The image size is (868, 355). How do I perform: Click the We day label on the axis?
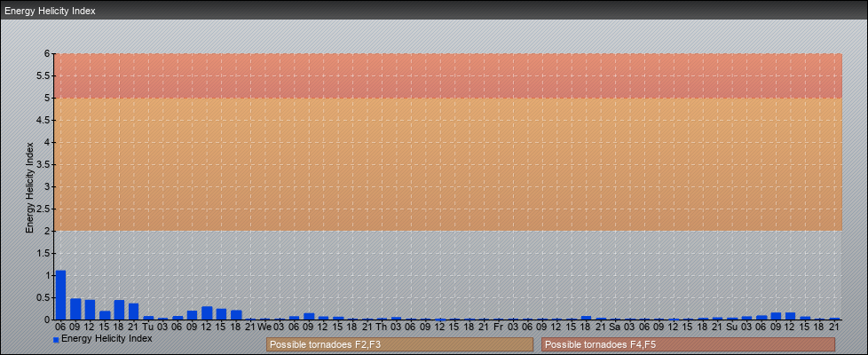[x=264, y=327]
